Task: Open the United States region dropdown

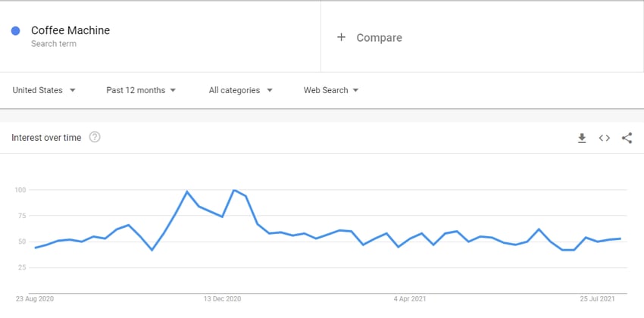Action: [44, 90]
